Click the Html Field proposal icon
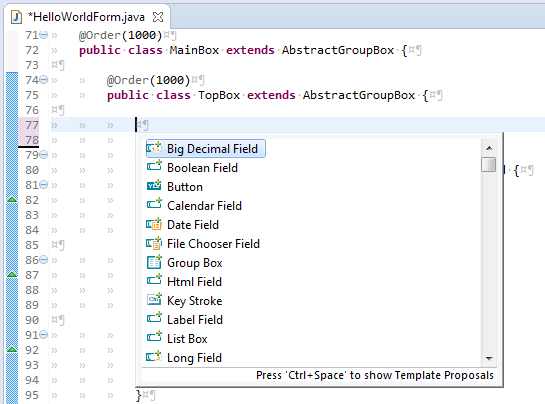 click(x=154, y=280)
